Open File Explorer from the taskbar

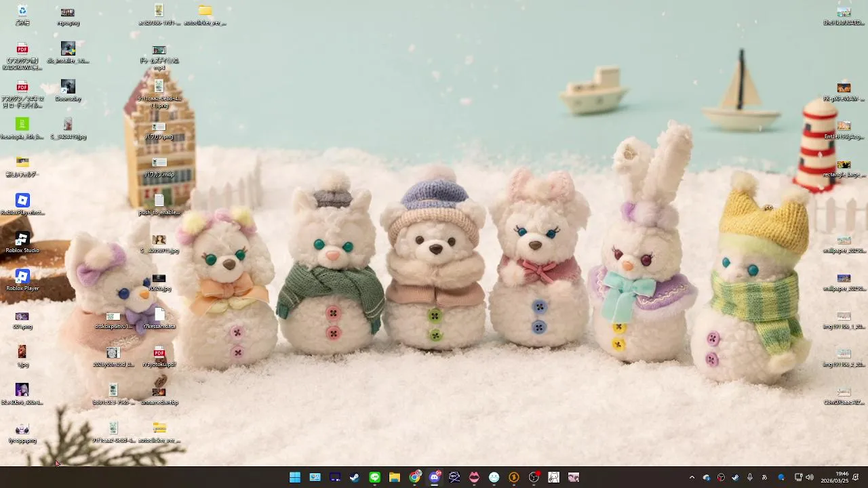tap(395, 477)
